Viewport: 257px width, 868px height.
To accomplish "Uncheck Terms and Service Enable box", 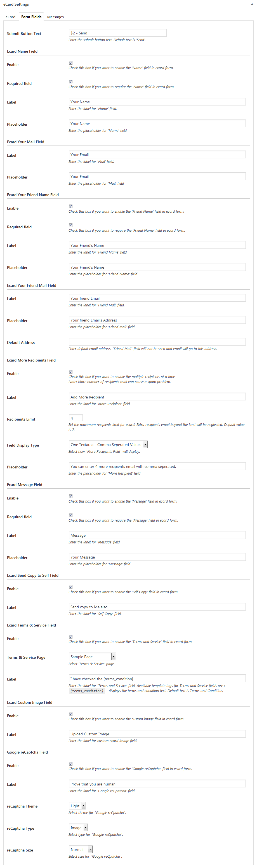I will click(70, 637).
